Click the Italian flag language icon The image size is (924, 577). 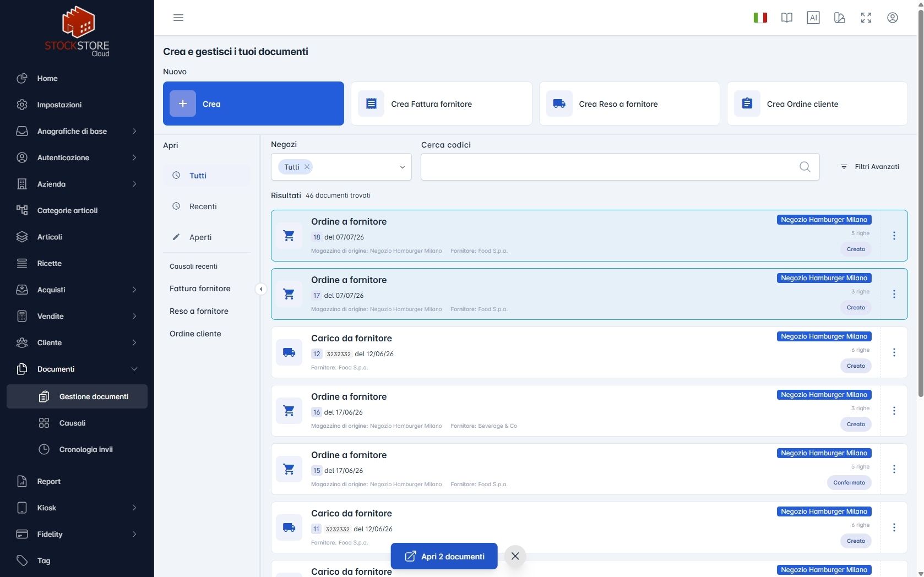[760, 18]
